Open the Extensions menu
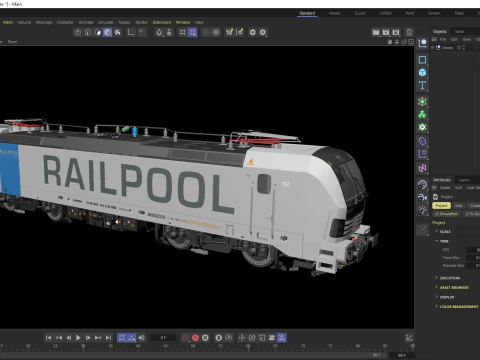The width and height of the screenshot is (480, 360). [162, 22]
